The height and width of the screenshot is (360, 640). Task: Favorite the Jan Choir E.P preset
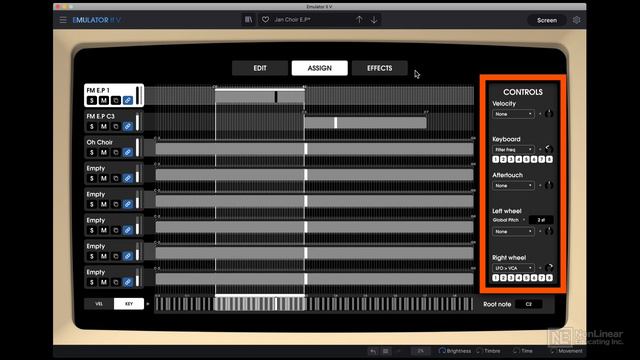pyautogui.click(x=265, y=20)
